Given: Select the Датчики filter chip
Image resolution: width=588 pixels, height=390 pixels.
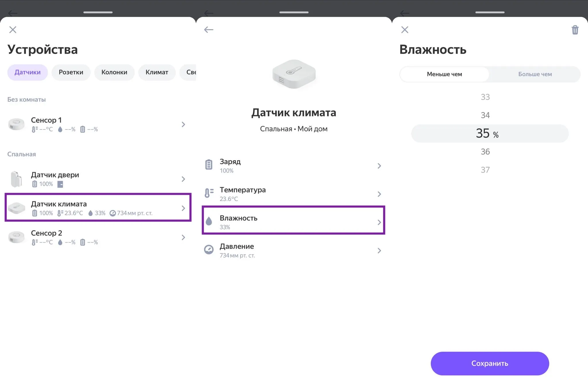Looking at the screenshot, I should tap(28, 72).
